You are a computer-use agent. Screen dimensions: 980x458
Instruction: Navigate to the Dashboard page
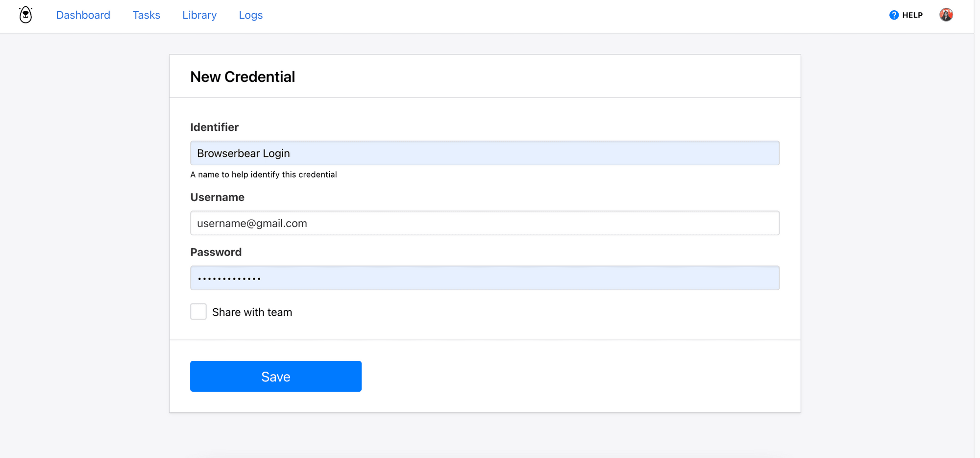[83, 15]
